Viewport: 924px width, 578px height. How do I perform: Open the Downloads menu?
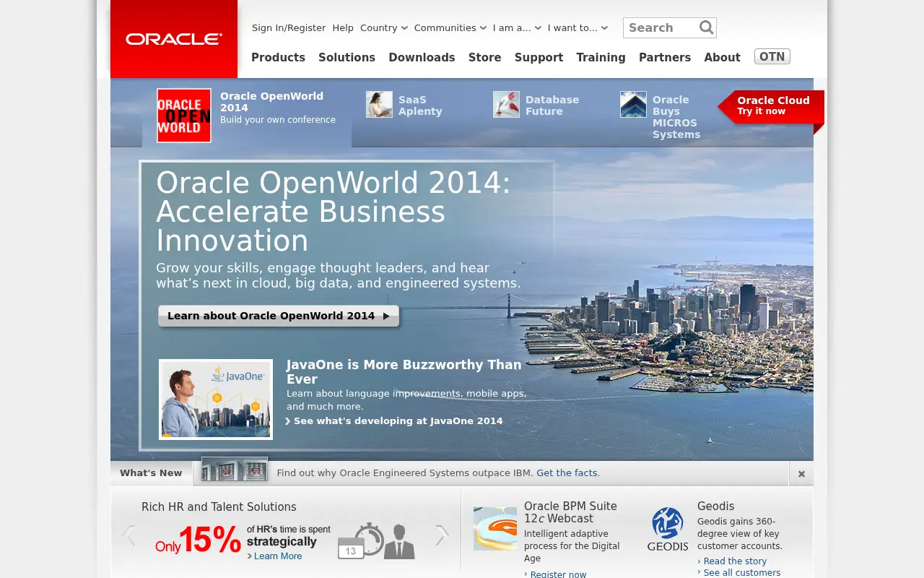click(x=422, y=57)
